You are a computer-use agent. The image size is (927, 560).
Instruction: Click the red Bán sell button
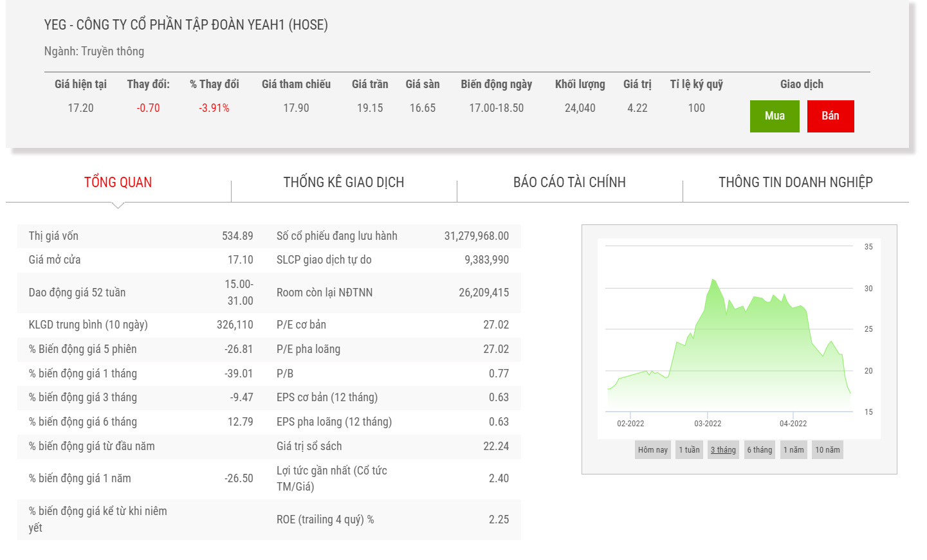pos(830,116)
